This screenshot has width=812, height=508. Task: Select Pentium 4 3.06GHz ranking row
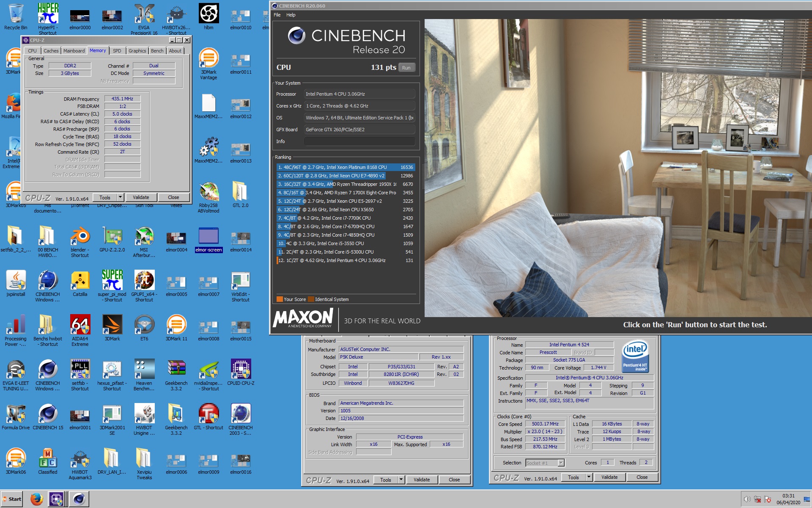(x=346, y=260)
